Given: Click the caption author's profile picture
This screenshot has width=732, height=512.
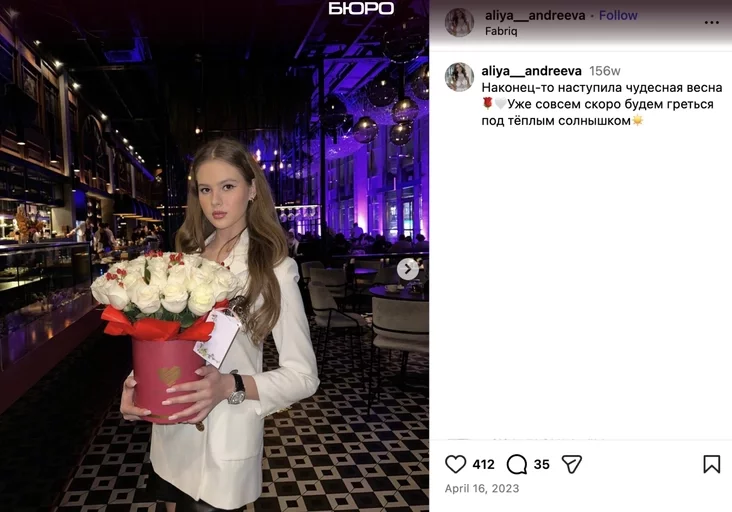Looking at the screenshot, I should click(459, 77).
